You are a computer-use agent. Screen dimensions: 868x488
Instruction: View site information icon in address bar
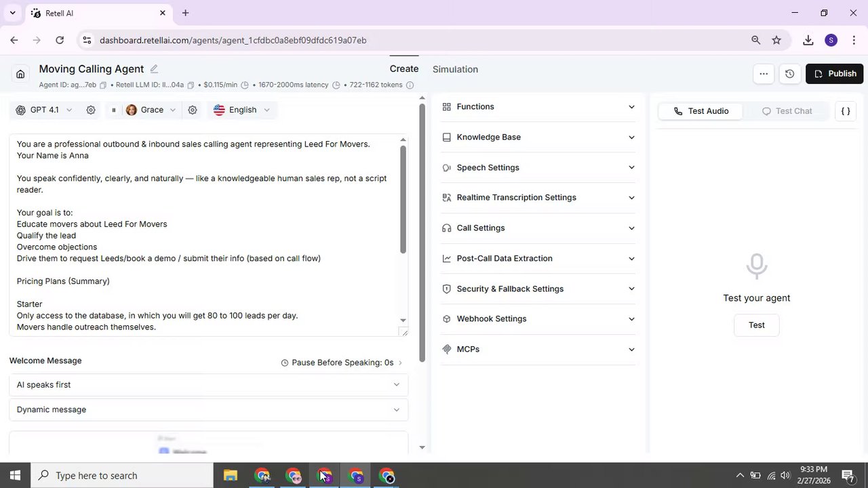click(x=86, y=41)
